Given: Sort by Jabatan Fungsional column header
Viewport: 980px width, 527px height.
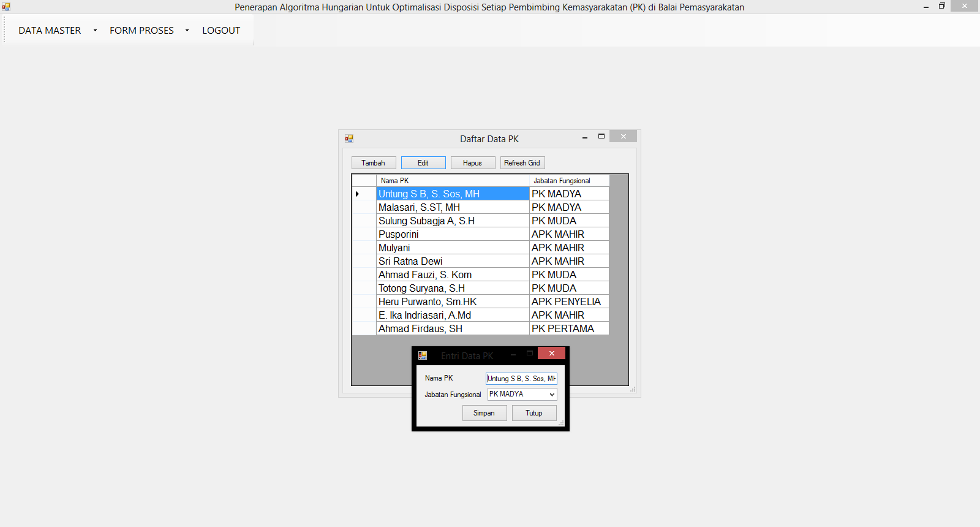Looking at the screenshot, I should [x=568, y=181].
